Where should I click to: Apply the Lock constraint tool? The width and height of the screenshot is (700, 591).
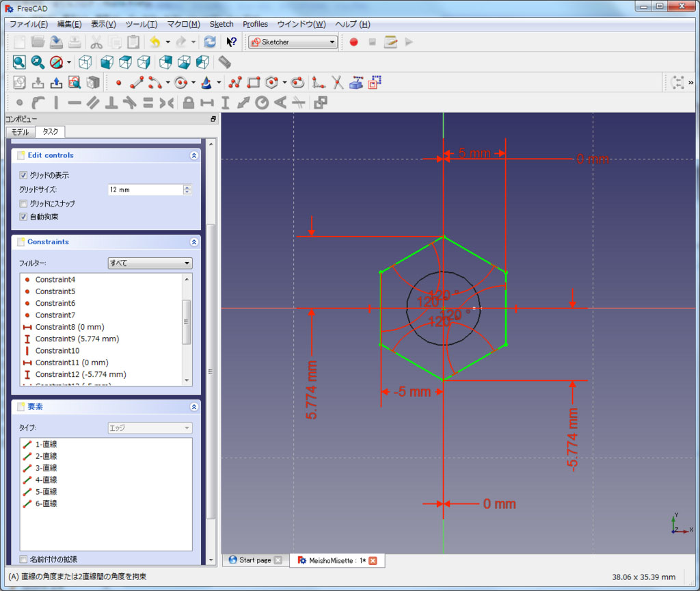pyautogui.click(x=188, y=103)
